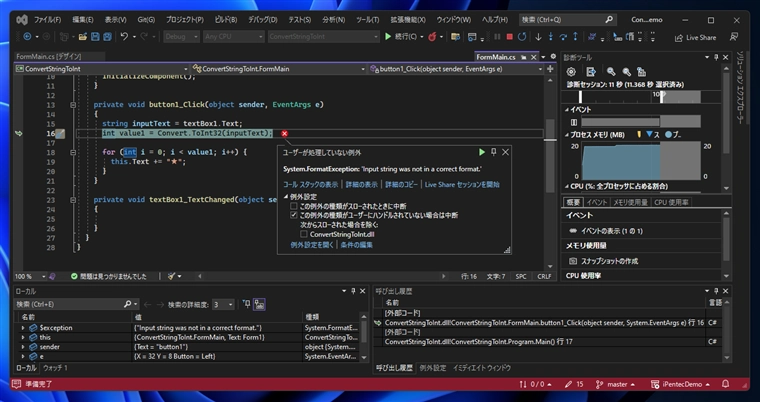Collapse the button1_Click method at line 13
The width and height of the screenshot is (760, 402).
click(73, 105)
